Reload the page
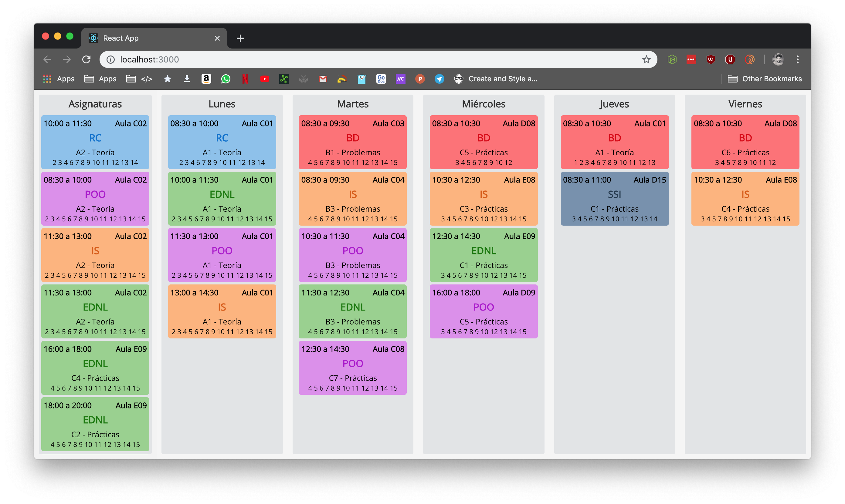 click(x=86, y=59)
